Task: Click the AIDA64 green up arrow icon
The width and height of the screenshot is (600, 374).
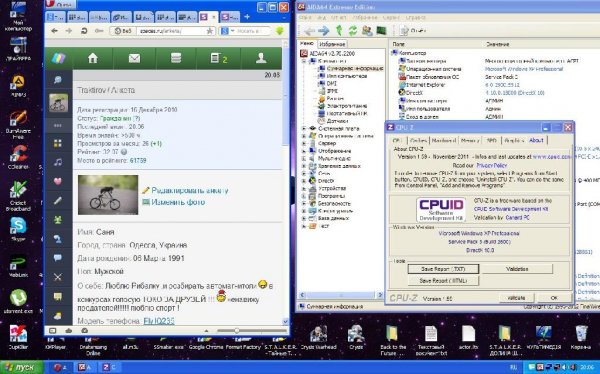Action: click(x=339, y=31)
